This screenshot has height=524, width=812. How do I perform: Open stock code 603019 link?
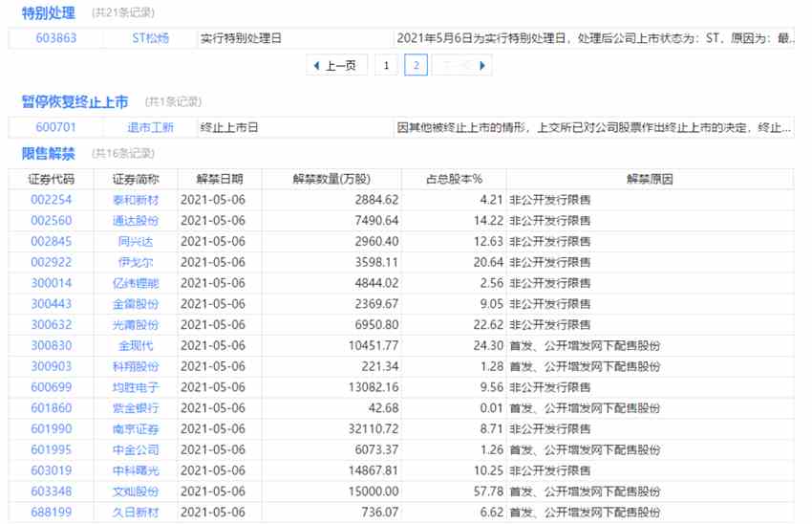coord(51,470)
